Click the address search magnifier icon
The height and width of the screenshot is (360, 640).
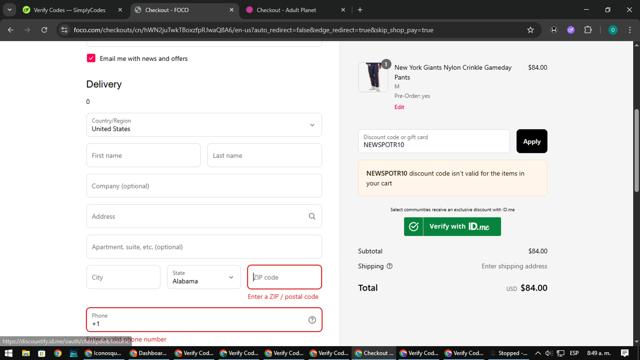click(312, 216)
